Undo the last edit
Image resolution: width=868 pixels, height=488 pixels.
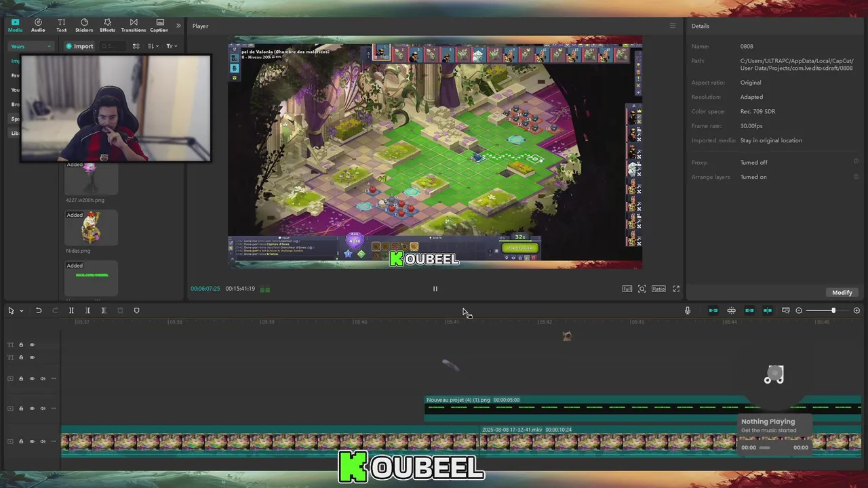(39, 310)
